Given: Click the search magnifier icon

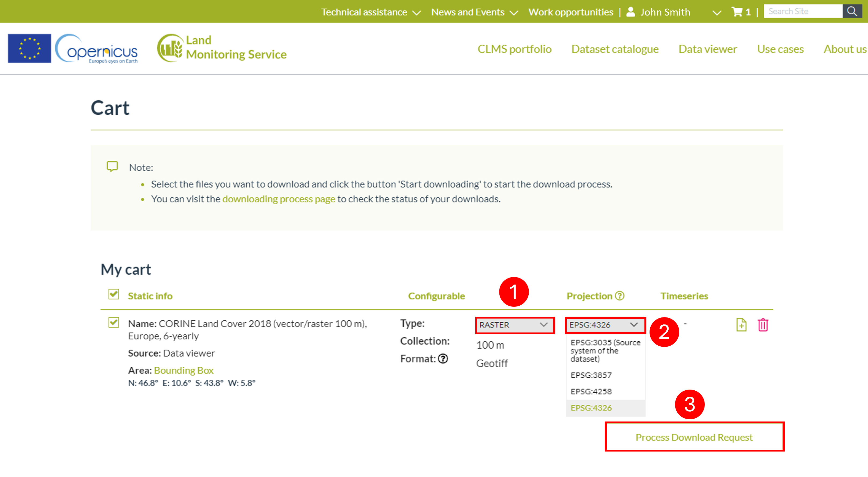Looking at the screenshot, I should (x=852, y=12).
